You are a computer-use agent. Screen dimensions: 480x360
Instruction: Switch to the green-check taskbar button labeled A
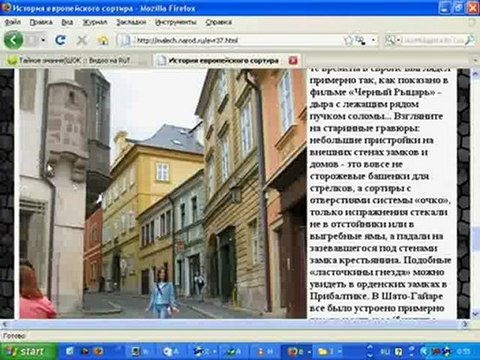235,351
